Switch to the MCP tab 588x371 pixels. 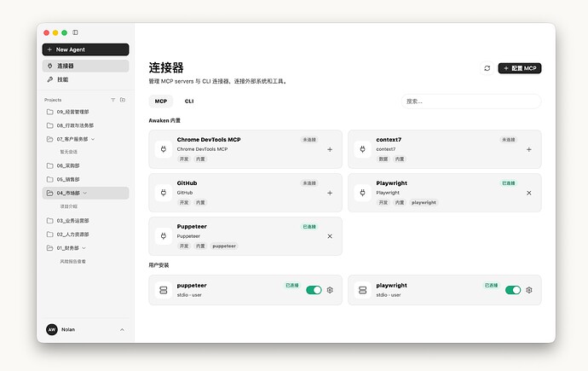[x=161, y=101]
